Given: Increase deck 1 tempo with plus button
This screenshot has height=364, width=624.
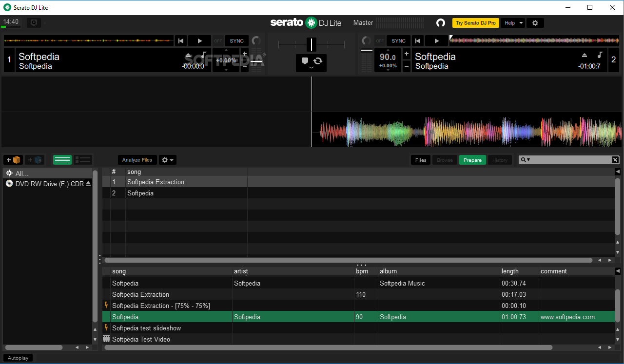Looking at the screenshot, I should pos(245,54).
